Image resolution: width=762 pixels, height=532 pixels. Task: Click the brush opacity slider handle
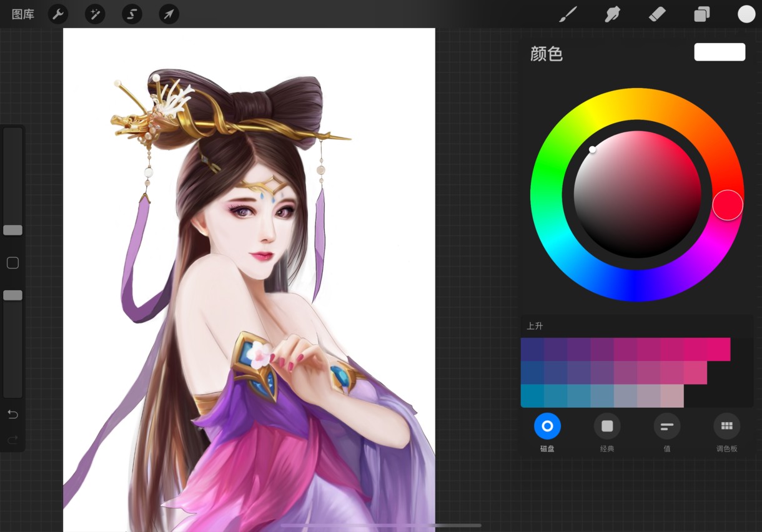[x=12, y=295]
